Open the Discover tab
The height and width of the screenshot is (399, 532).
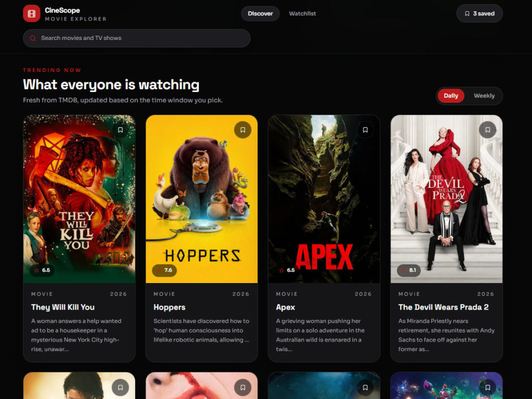point(260,14)
